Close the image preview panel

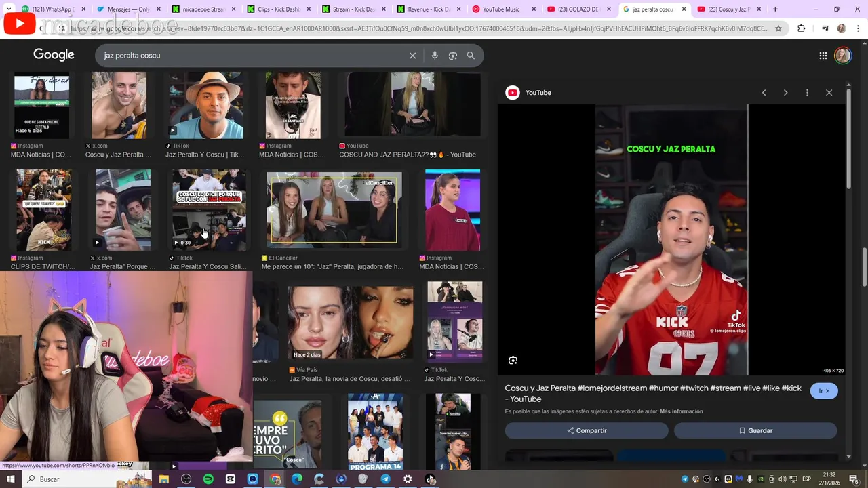pyautogui.click(x=829, y=93)
